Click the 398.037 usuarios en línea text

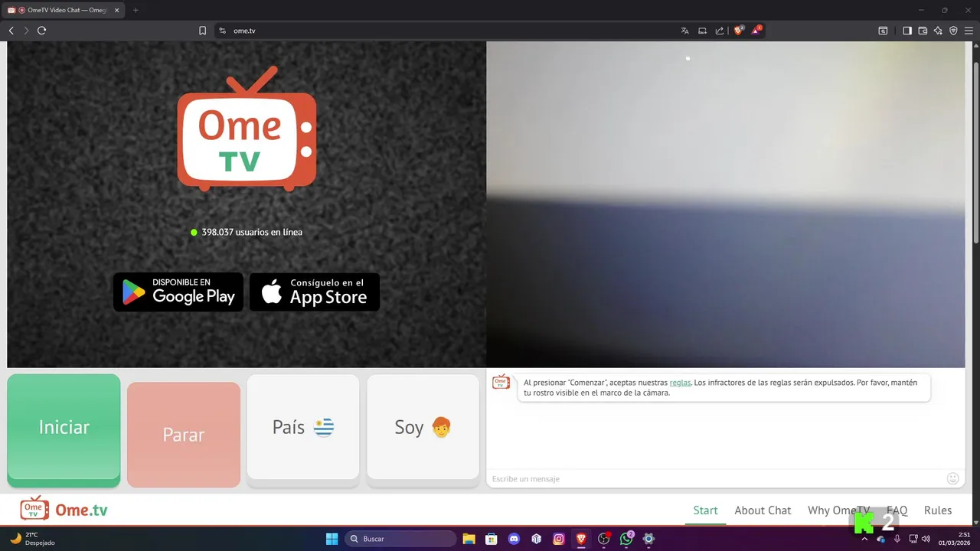[252, 232]
